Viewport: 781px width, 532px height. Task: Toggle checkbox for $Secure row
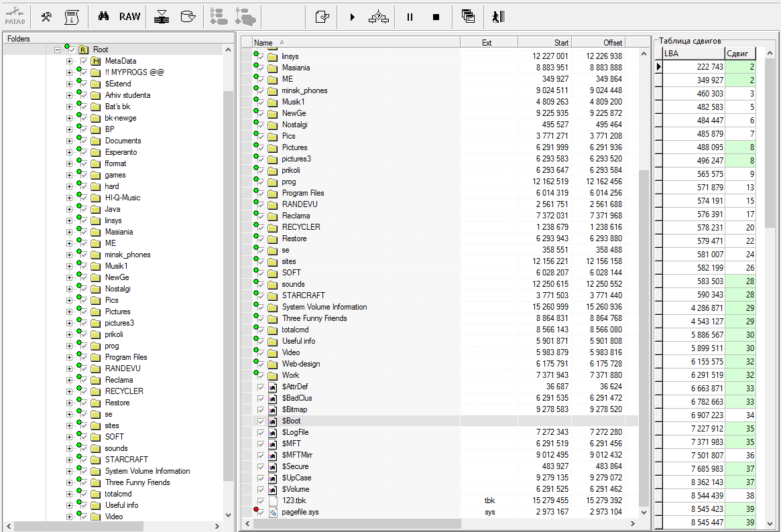pos(261,467)
